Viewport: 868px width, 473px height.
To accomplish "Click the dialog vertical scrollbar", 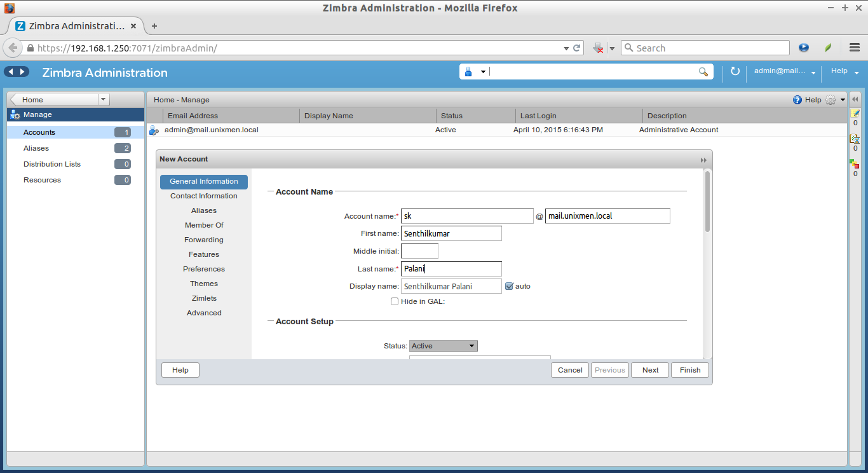I will point(707,202).
